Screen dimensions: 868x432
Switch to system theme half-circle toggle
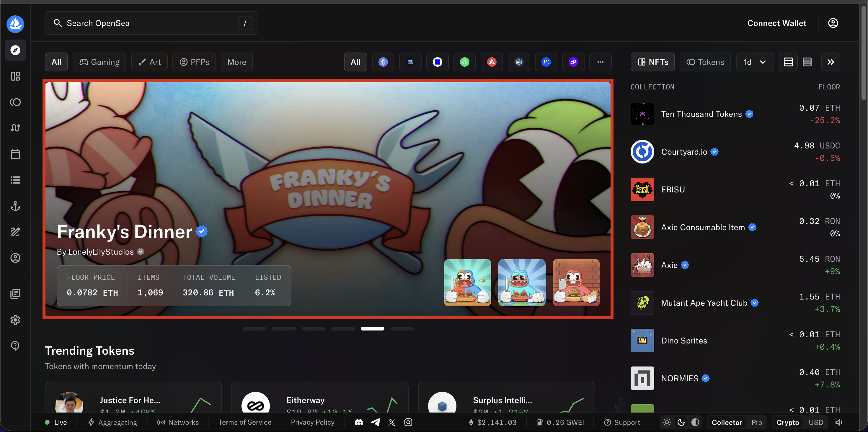(695, 422)
